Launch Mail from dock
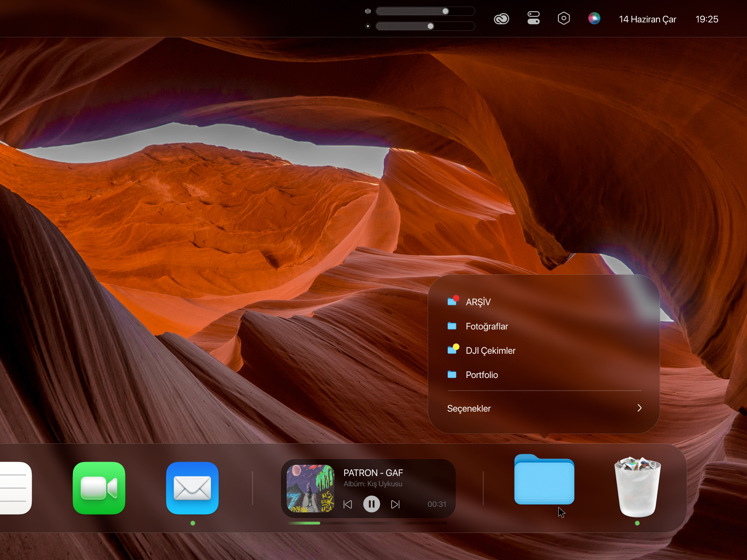Screen dimensions: 747x560 pyautogui.click(x=192, y=488)
